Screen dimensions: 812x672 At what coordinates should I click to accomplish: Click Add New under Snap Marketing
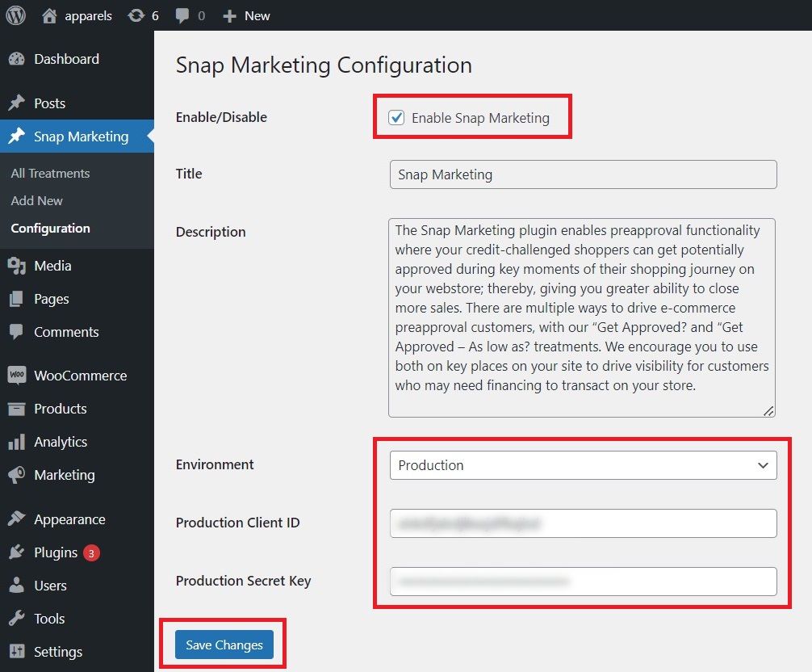click(x=37, y=200)
